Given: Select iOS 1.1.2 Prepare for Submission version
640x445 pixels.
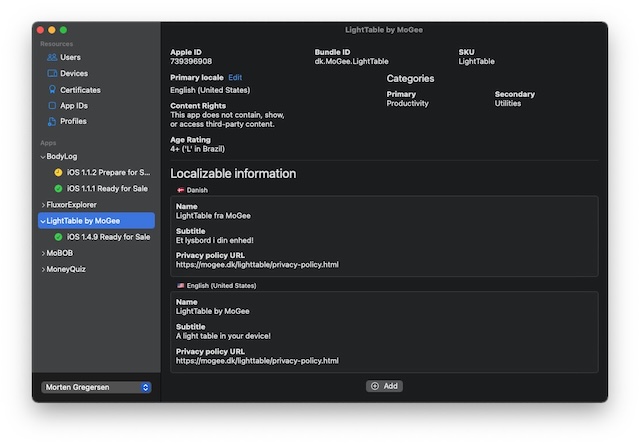Looking at the screenshot, I should click(x=108, y=172).
